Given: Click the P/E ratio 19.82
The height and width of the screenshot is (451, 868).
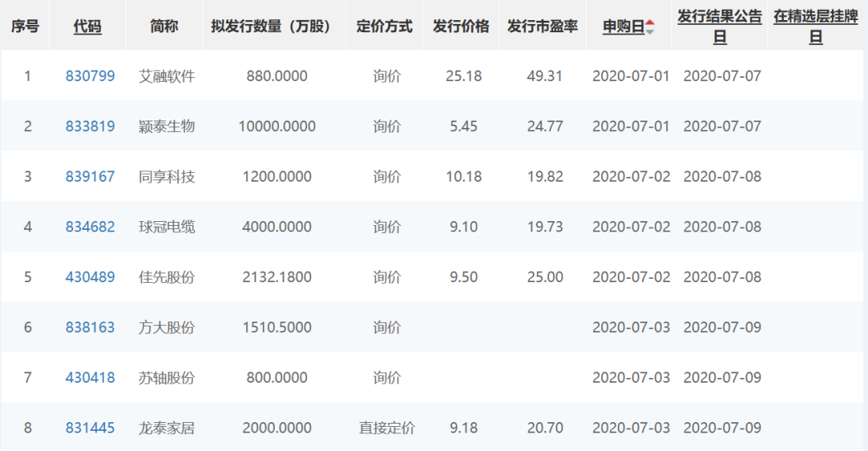Looking at the screenshot, I should (x=545, y=177).
